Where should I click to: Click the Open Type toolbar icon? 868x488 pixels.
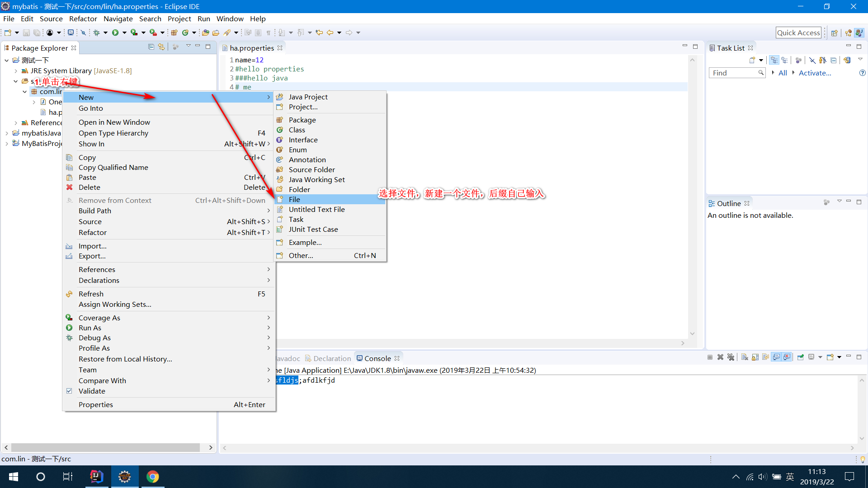pyautogui.click(x=205, y=33)
